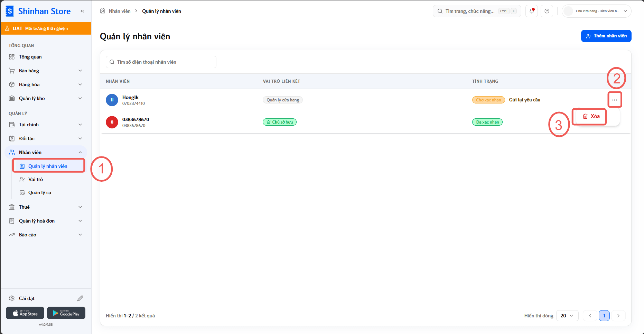
Task: Collapse the sidebar with double-chevron icon
Action: point(82,11)
